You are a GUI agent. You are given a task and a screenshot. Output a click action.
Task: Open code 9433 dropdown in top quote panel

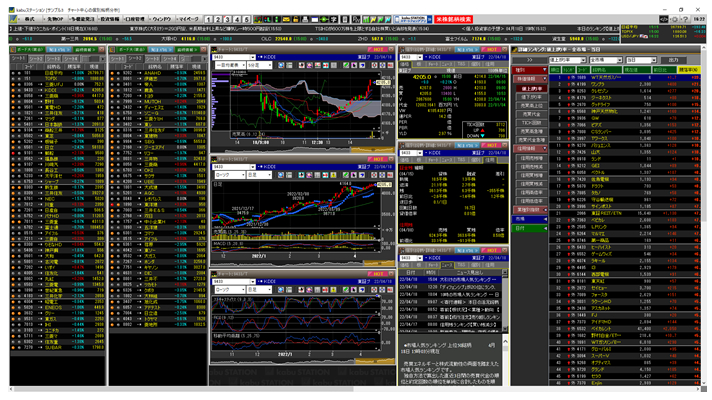coord(420,57)
